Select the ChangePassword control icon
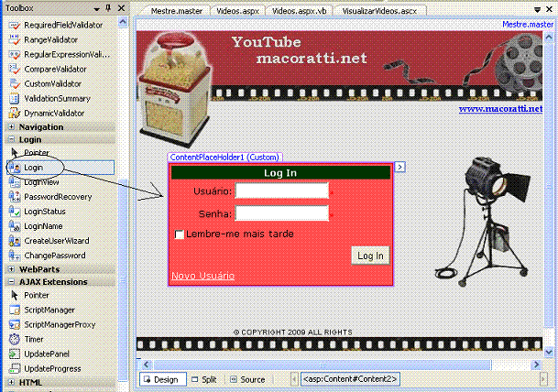The image size is (558, 392). coord(15,256)
